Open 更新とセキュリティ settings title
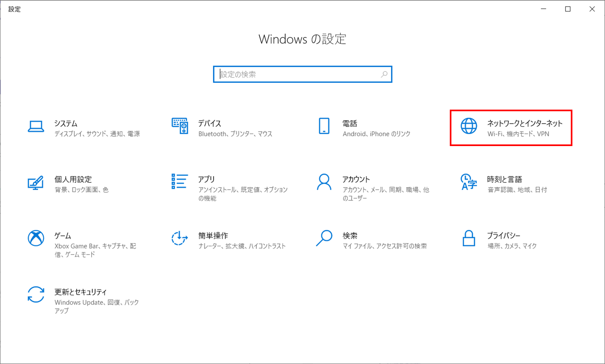Screen dimensions: 605x364 pyautogui.click(x=80, y=292)
